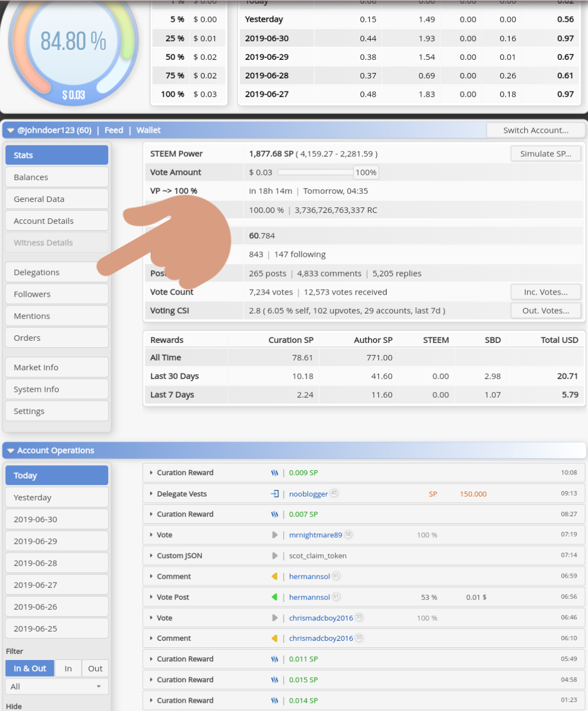Viewport: 588px width, 711px height.
Task: Click the play icon beside scot_claim_token
Action: [275, 556]
